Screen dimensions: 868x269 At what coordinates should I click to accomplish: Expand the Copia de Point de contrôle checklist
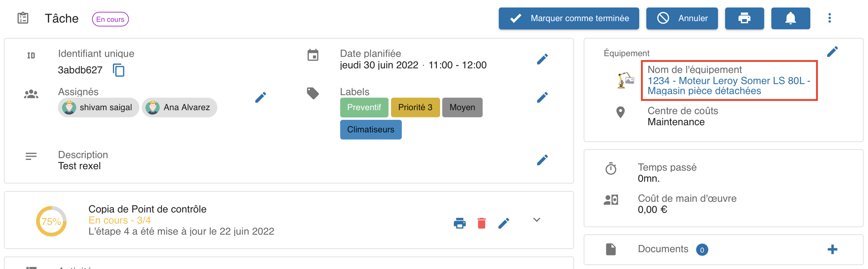click(536, 220)
